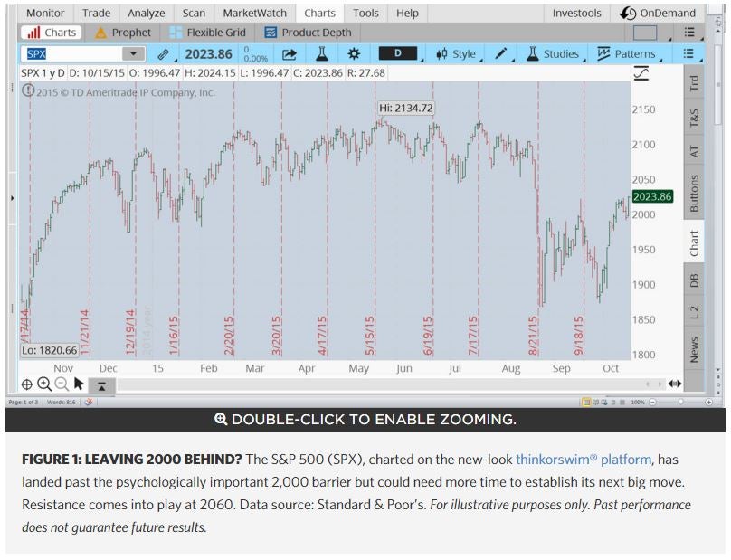The width and height of the screenshot is (731, 560).
Task: Click the 100% zoom level value
Action: point(638,402)
